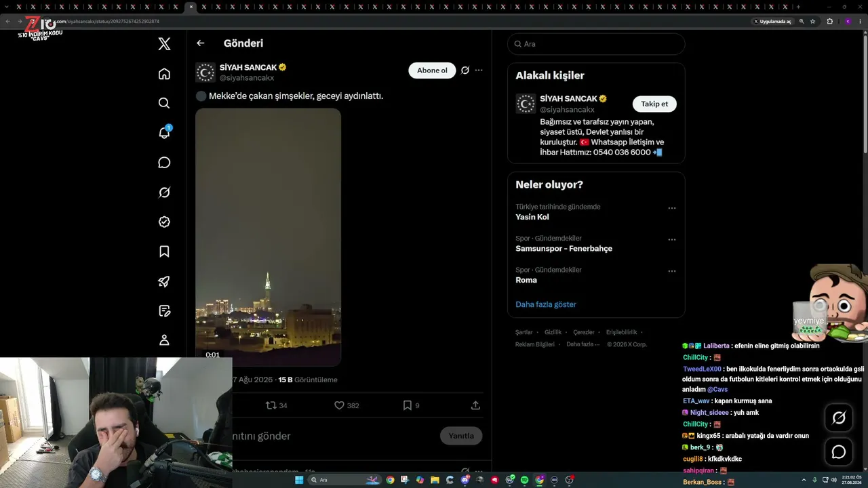Screen dimensions: 868x488
Task: Open Reklam Bilgileri footer link
Action: tap(535, 344)
